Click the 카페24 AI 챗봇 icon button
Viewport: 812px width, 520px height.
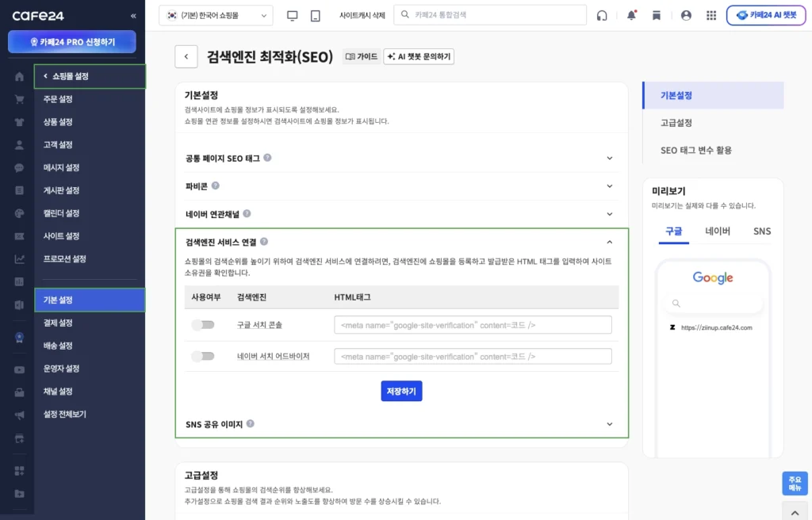point(766,15)
